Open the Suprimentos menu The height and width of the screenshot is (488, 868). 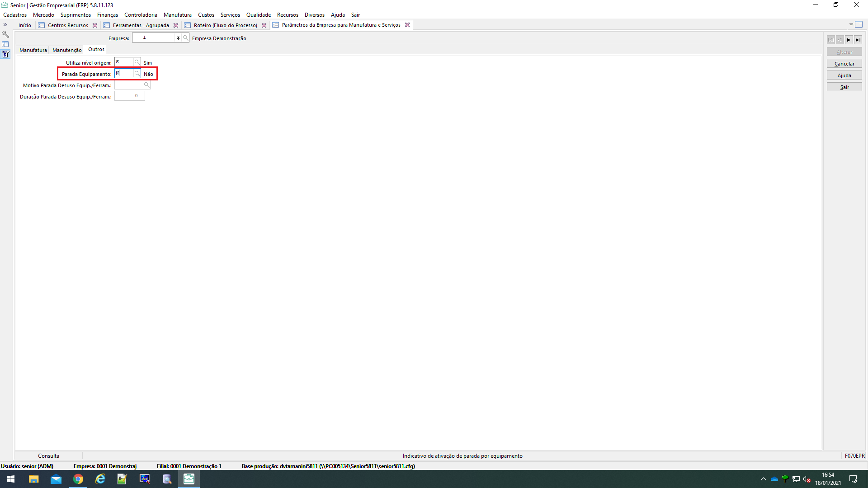tap(75, 15)
